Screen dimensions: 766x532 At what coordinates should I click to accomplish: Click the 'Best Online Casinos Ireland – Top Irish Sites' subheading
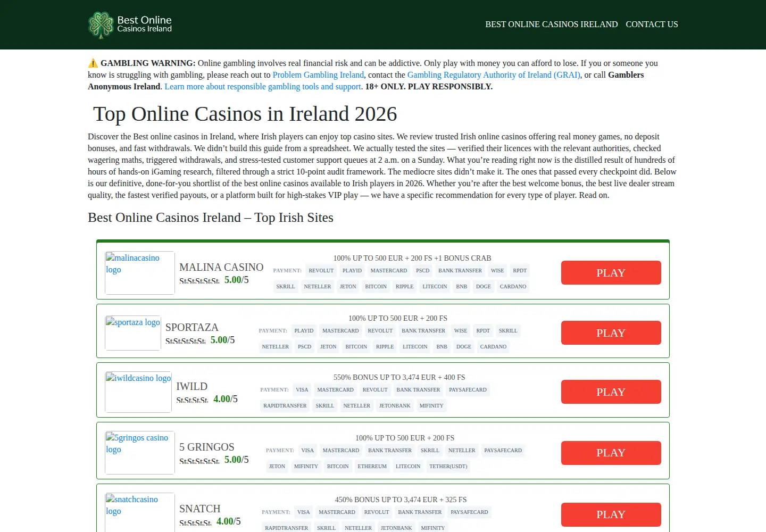211,218
